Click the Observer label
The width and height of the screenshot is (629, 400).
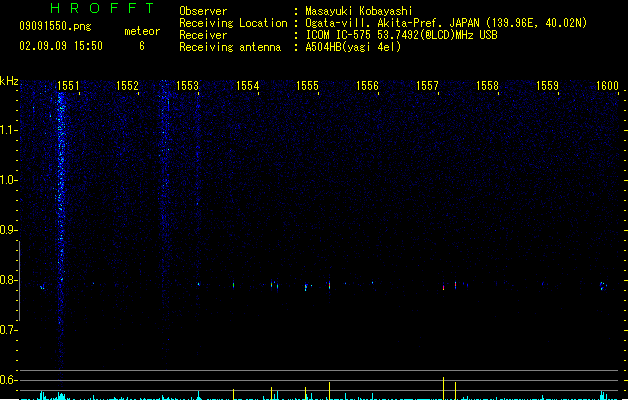click(203, 11)
